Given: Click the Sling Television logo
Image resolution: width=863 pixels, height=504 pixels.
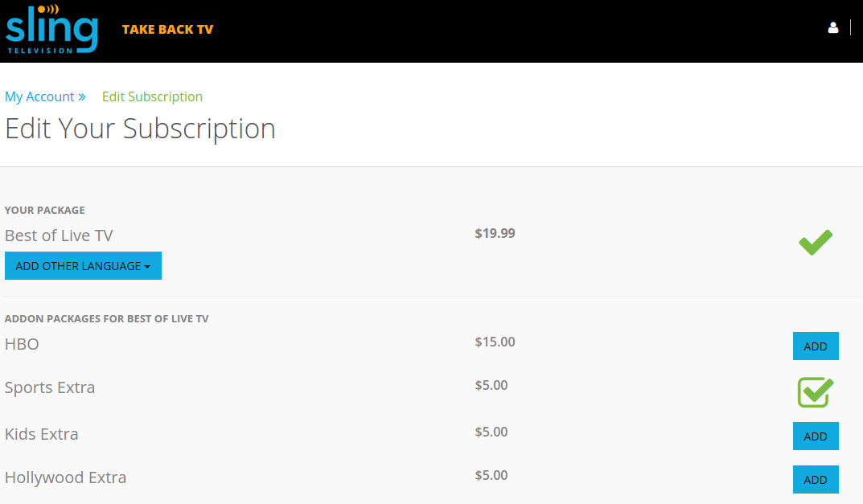Looking at the screenshot, I should click(51, 31).
